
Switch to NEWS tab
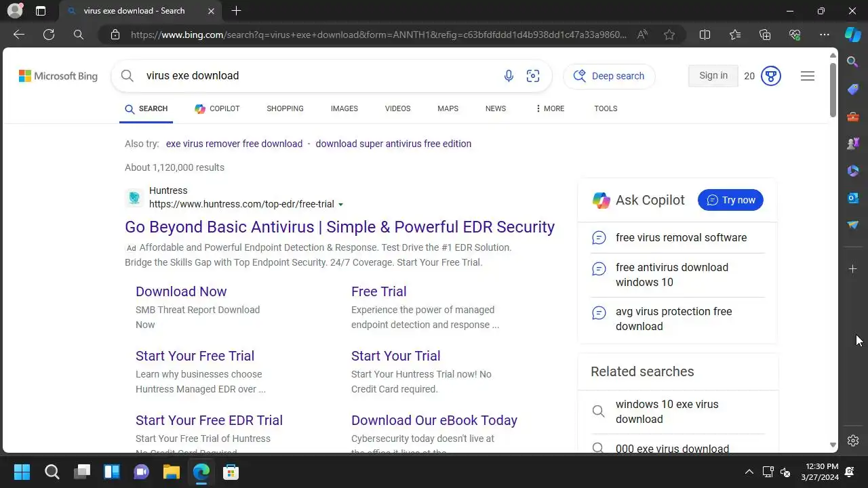pyautogui.click(x=496, y=108)
